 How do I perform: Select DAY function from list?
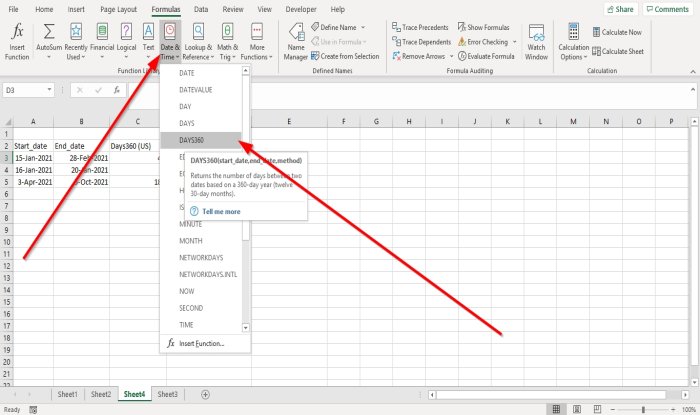[201, 107]
